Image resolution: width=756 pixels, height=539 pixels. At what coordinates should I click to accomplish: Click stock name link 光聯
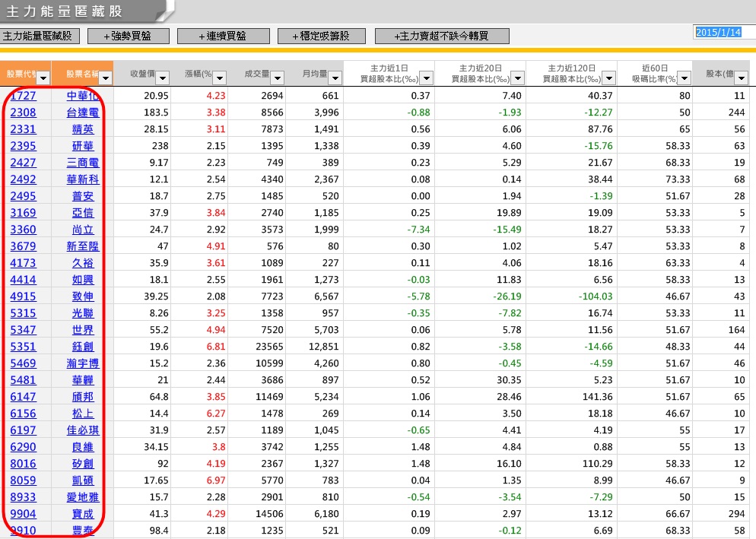[83, 313]
